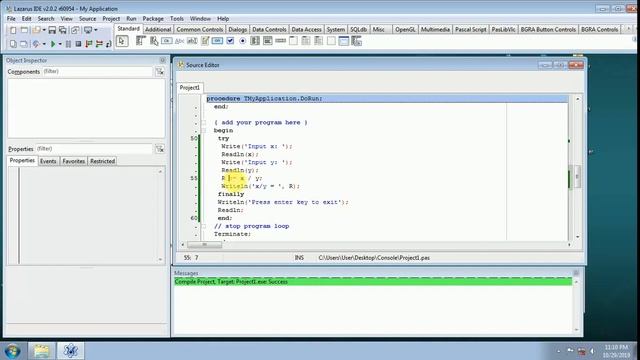The width and height of the screenshot is (640, 360).
Task: Switch to the Pascal Script palette tab
Action: (x=471, y=29)
